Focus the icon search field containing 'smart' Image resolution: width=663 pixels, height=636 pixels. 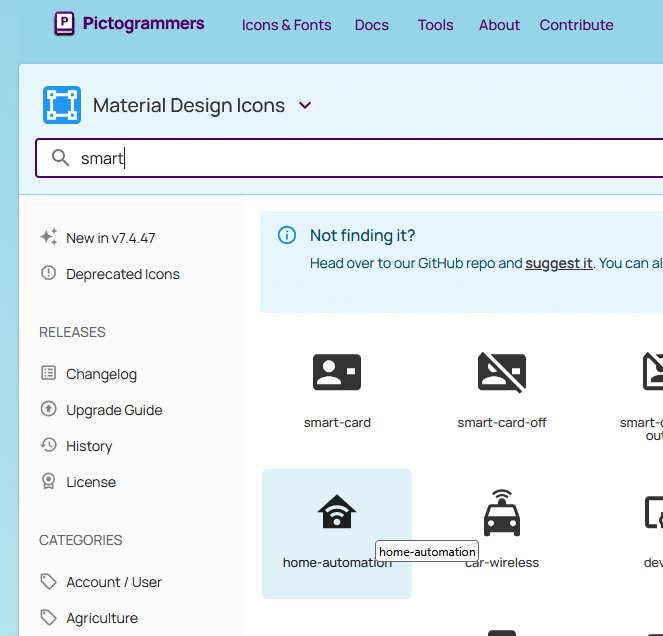coord(349,158)
